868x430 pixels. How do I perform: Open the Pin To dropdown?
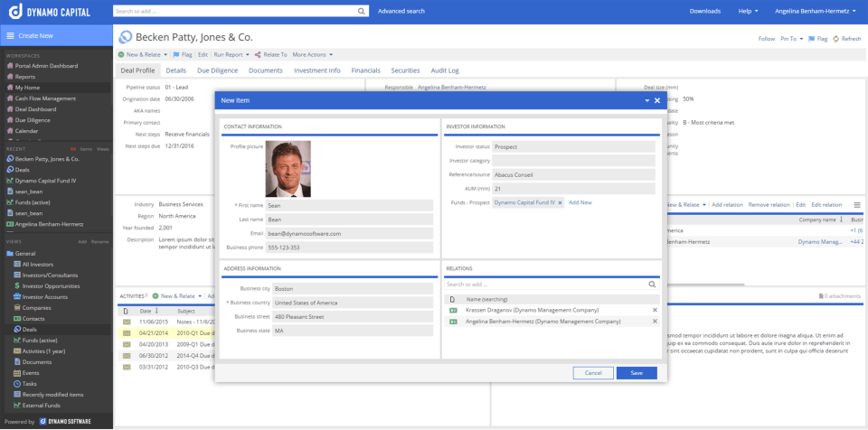click(792, 39)
